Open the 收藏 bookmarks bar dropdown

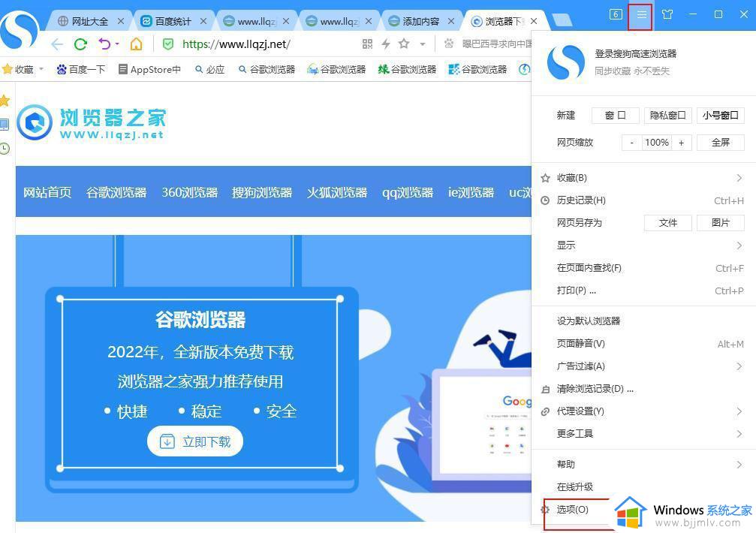point(41,69)
